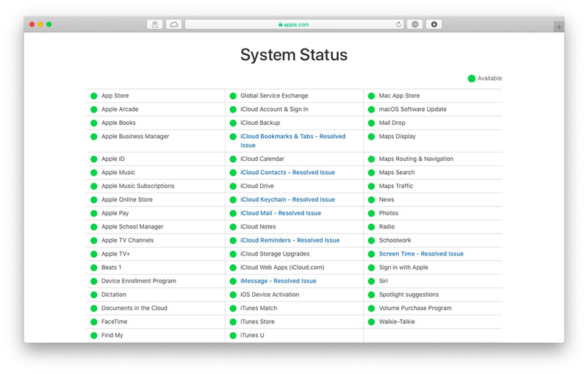Image resolution: width=588 pixels, height=374 pixels.
Task: Select the Sign in with Apple entry
Action: click(403, 267)
